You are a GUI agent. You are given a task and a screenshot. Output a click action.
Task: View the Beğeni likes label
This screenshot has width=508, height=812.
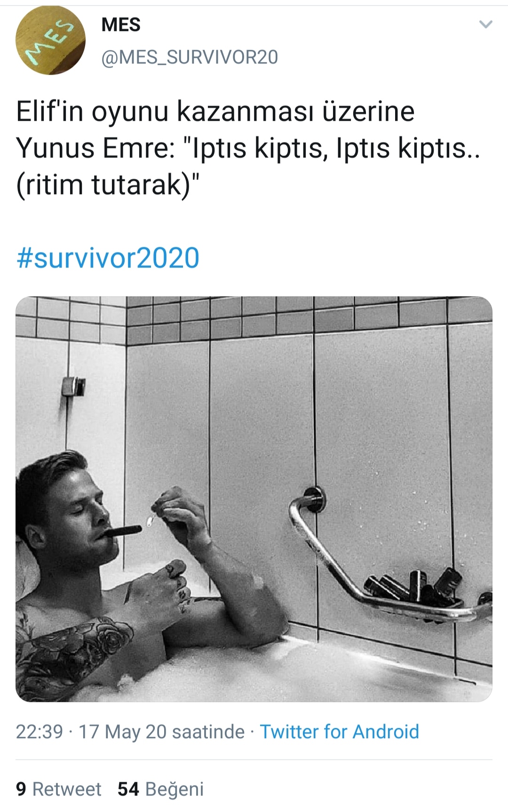coord(174,789)
